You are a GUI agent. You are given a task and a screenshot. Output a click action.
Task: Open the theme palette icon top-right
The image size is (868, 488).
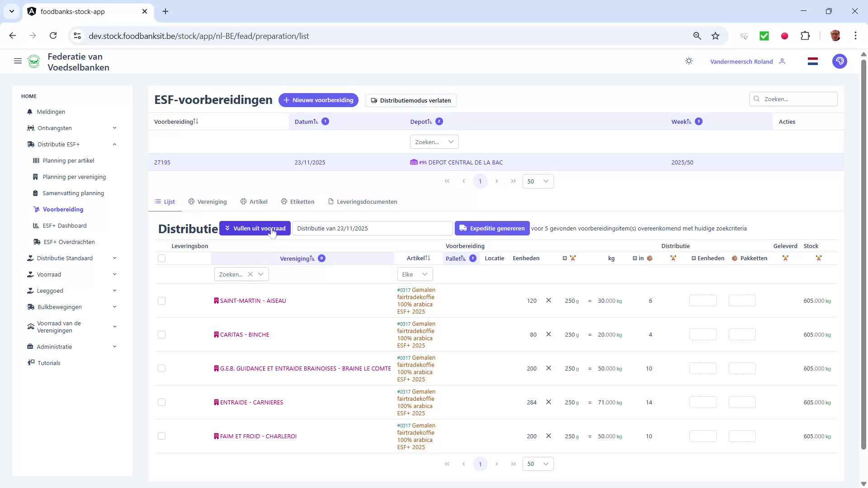[840, 61]
